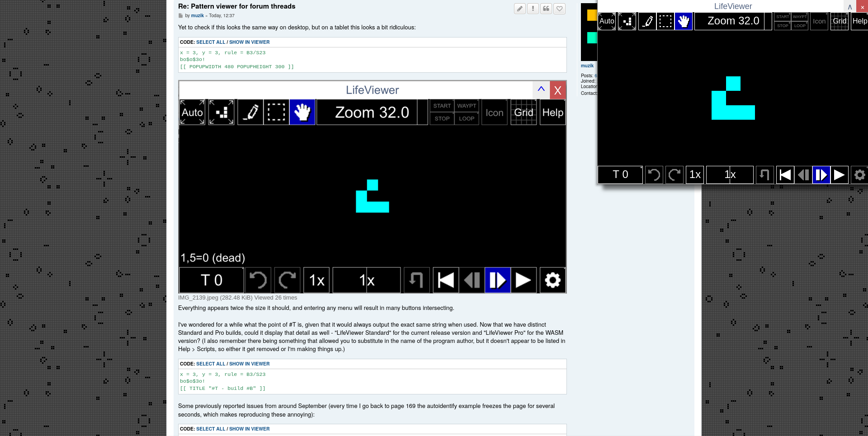
Task: Click the heart like icon on post
Action: tap(560, 9)
